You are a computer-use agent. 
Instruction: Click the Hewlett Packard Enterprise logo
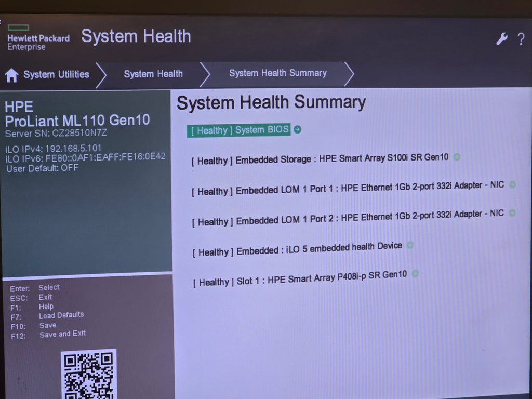(x=38, y=37)
